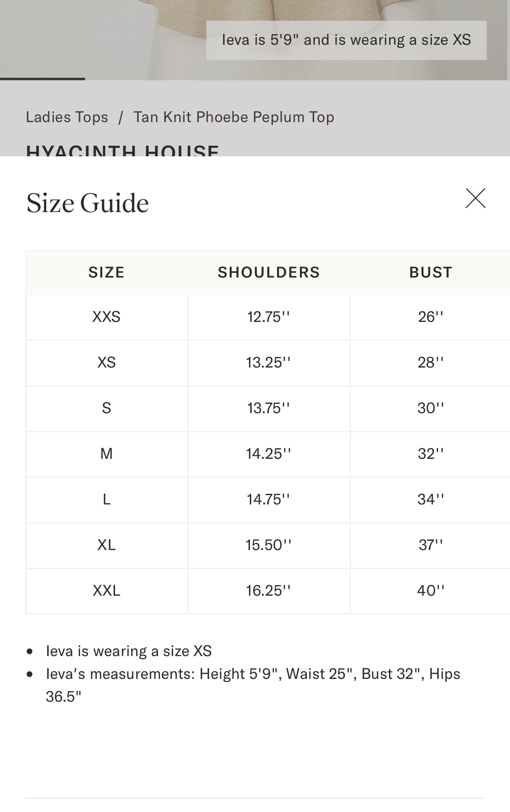Tap the model size caption on image
The width and height of the screenshot is (510, 812).
coord(346,40)
